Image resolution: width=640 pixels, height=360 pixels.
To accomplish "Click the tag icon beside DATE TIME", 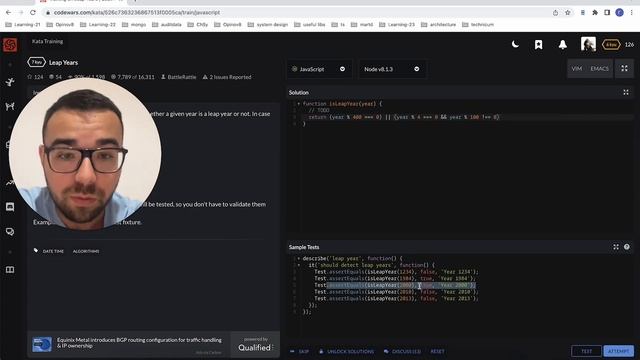I will click(36, 251).
